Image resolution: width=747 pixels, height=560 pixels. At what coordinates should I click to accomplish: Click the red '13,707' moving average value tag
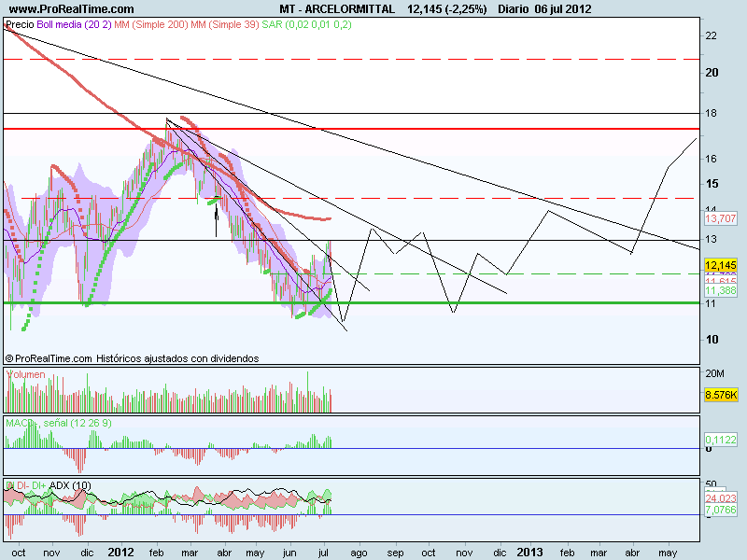(720, 218)
